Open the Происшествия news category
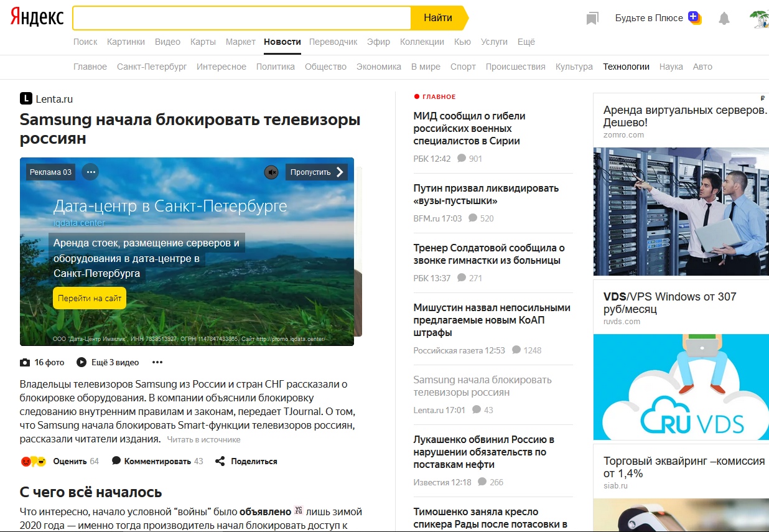This screenshot has width=769, height=532. coord(516,67)
